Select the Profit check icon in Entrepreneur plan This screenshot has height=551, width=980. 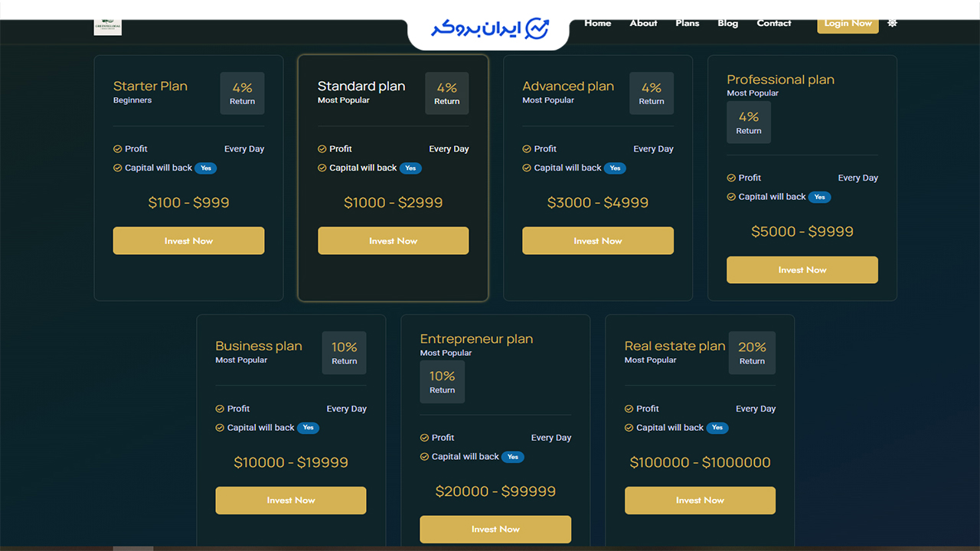(424, 438)
